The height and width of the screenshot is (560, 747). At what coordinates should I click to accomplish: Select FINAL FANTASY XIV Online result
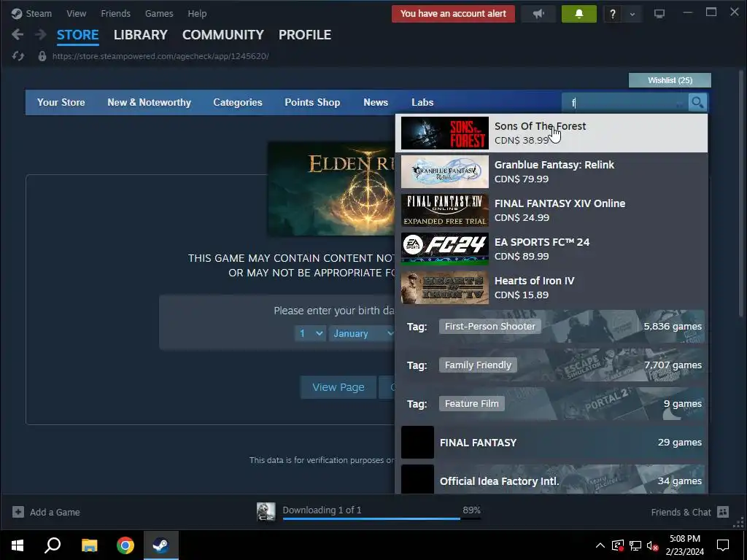click(x=551, y=210)
